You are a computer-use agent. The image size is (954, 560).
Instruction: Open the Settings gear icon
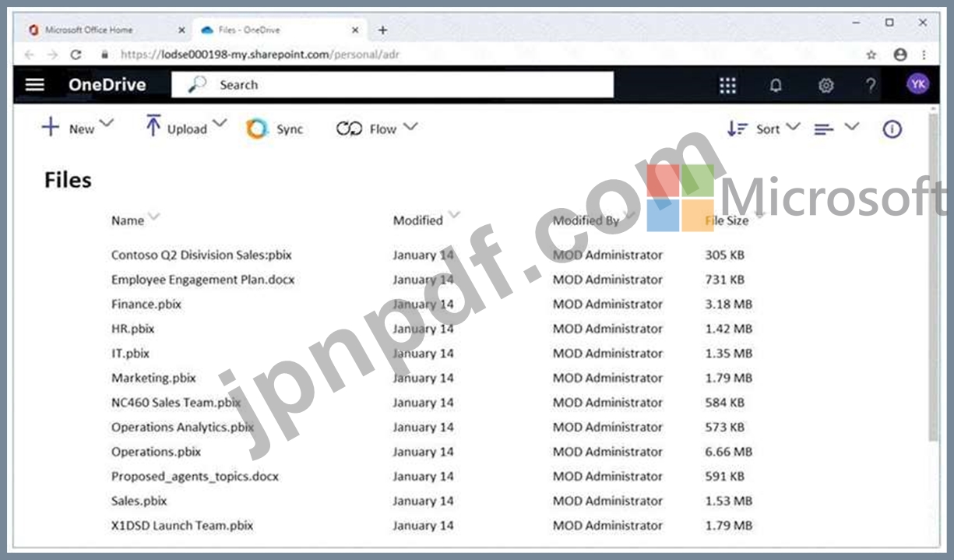click(826, 86)
